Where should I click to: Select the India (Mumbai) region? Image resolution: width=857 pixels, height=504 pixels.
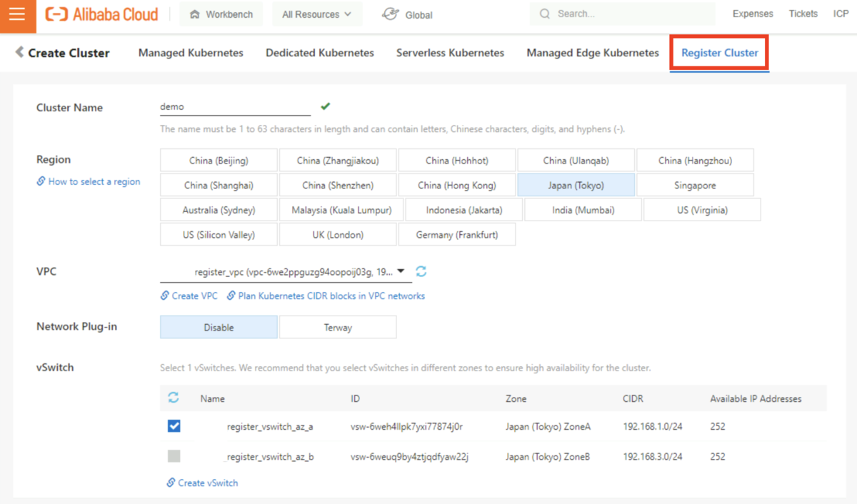click(583, 210)
